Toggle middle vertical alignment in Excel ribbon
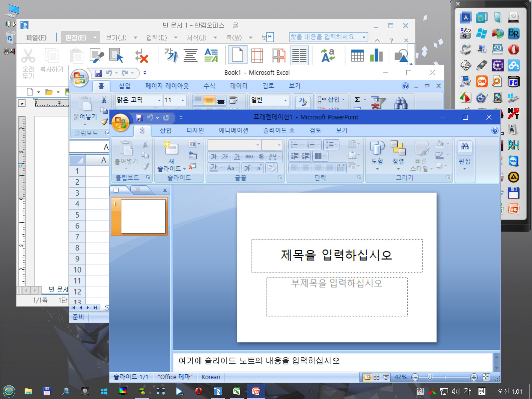The height and width of the screenshot is (399, 532). (209, 100)
